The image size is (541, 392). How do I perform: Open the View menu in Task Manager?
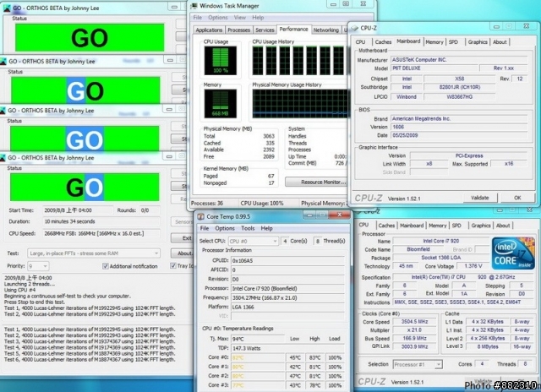point(240,17)
